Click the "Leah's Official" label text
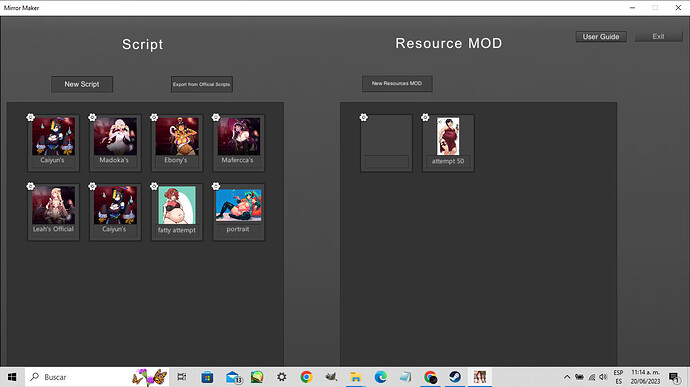The width and height of the screenshot is (690, 387). click(53, 229)
